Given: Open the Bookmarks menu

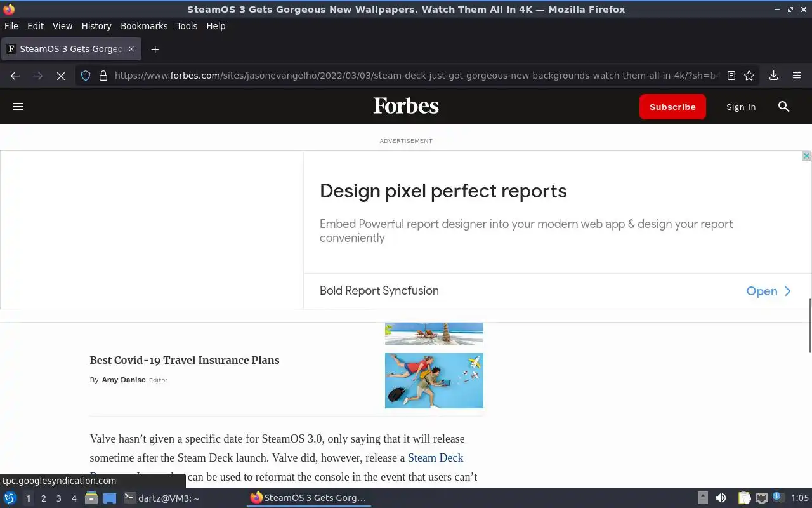Looking at the screenshot, I should pos(144,26).
